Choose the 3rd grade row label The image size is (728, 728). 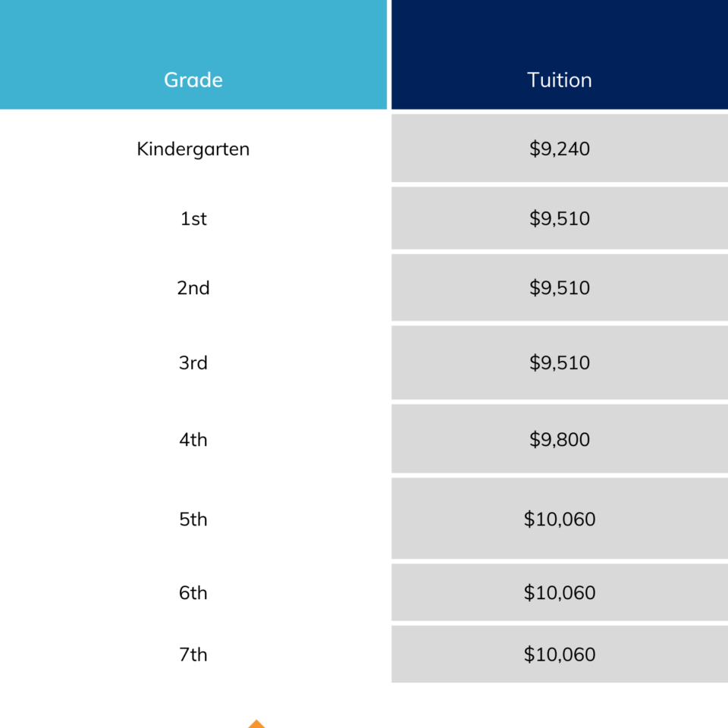[x=193, y=362]
